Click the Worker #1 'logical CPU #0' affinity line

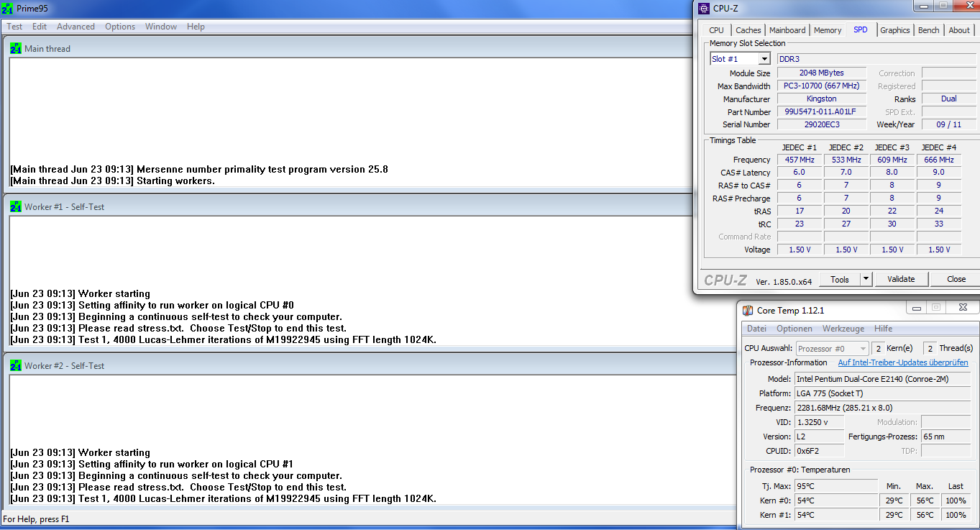(x=152, y=305)
